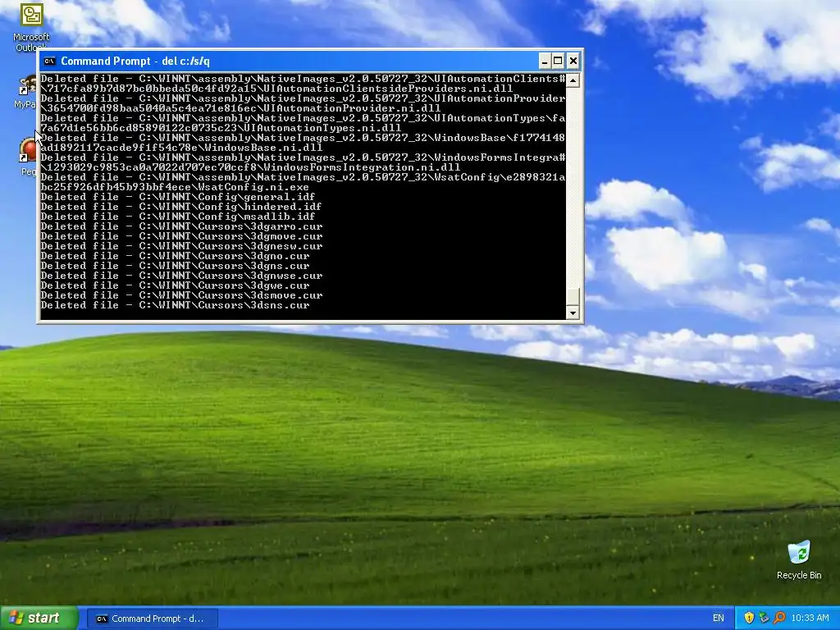The image size is (840, 630).
Task: Maximize the Command Prompt window
Action: pyautogui.click(x=558, y=61)
